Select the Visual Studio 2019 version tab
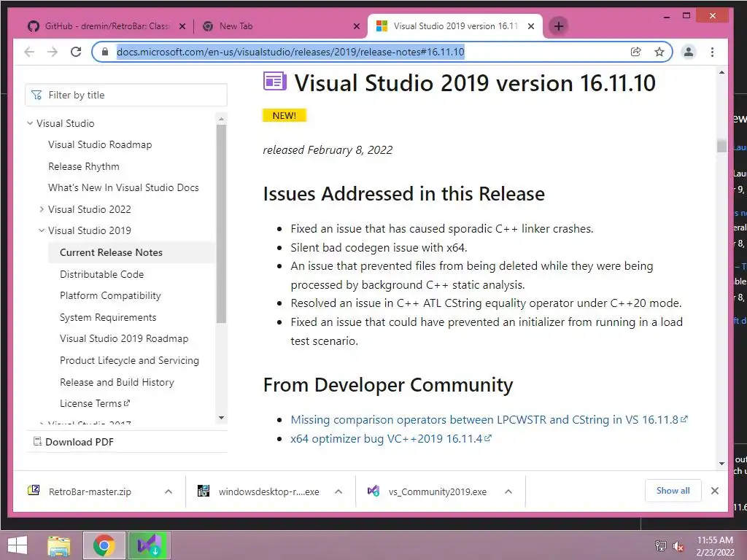 (455, 26)
